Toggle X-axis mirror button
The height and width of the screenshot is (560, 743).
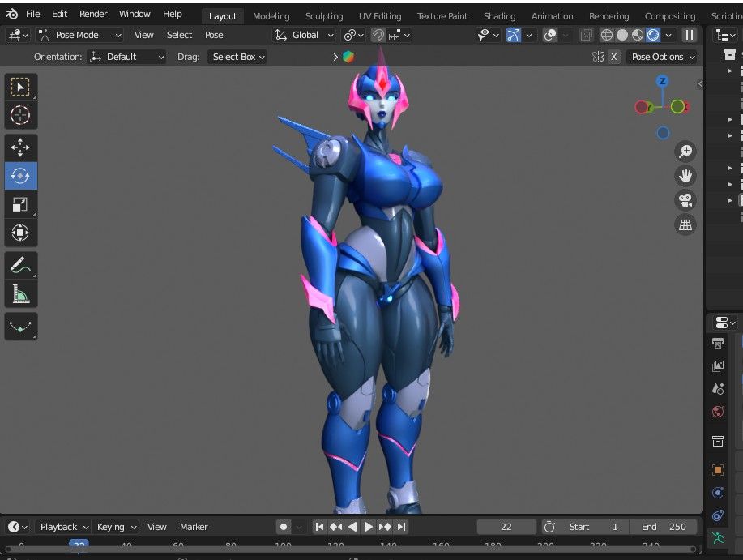[614, 57]
